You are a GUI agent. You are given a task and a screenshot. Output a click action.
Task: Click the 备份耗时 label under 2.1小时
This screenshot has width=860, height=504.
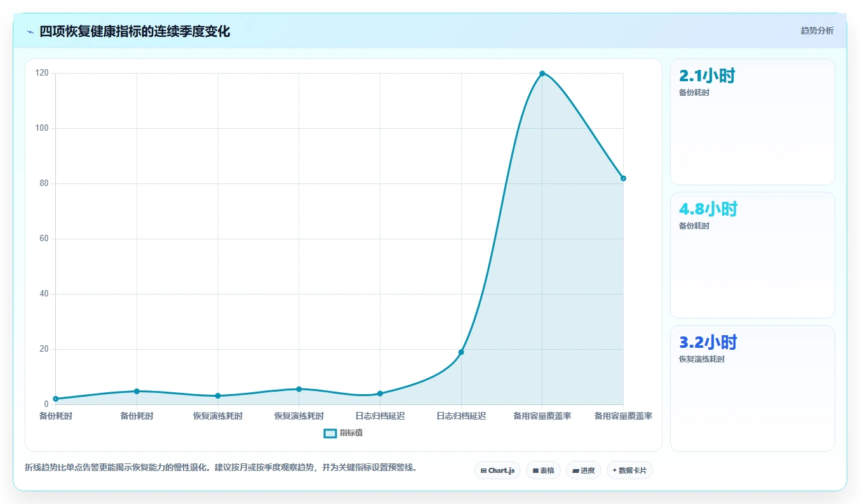click(x=694, y=93)
